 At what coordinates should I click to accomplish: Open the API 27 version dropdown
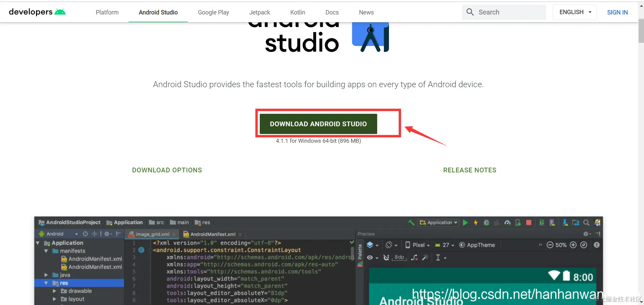(x=445, y=245)
